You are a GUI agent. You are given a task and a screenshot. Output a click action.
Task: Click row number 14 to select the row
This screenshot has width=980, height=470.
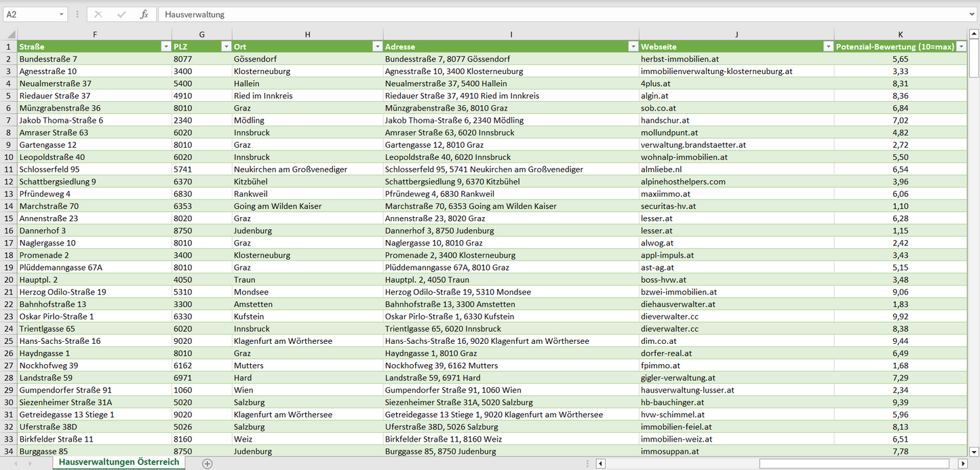[9, 205]
